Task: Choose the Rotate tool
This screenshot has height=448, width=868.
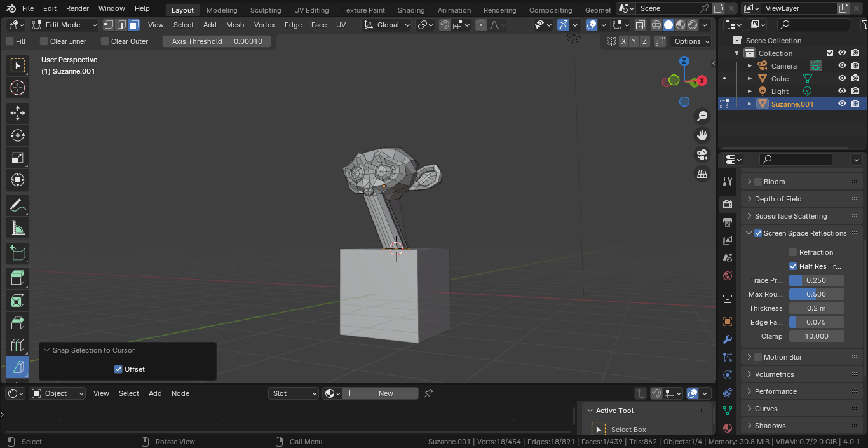Action: click(18, 135)
